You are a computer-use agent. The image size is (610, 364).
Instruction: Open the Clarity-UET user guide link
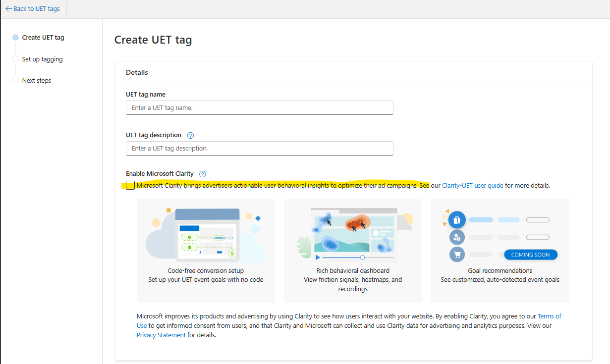473,186
